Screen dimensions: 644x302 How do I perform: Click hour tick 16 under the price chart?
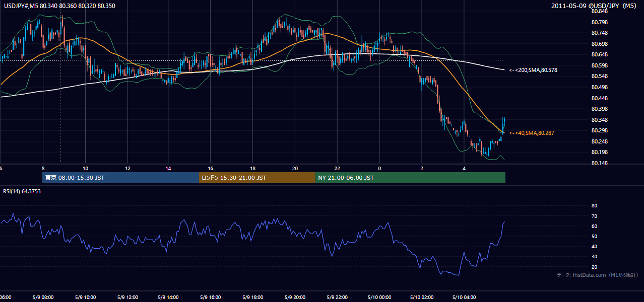tap(211, 168)
